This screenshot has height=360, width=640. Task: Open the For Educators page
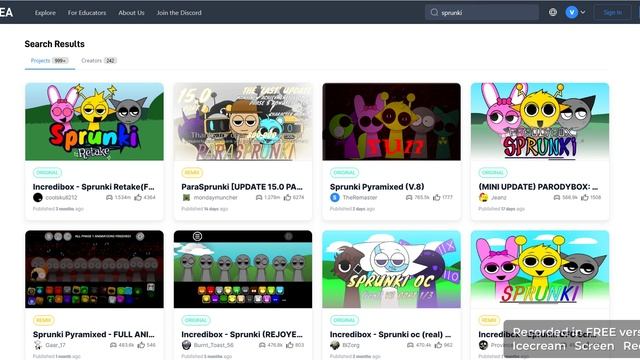87,13
